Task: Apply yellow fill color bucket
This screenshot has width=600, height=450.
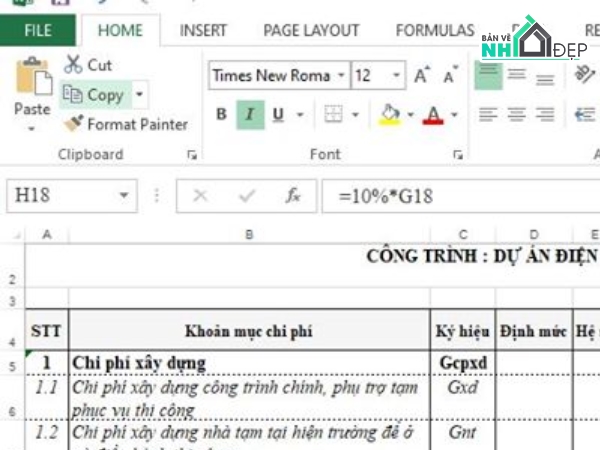Action: point(390,115)
